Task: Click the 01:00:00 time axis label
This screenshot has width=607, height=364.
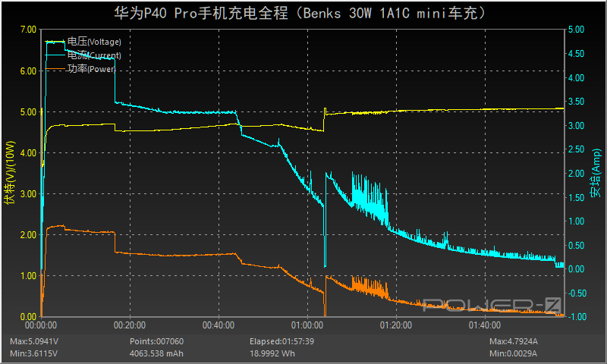Action: [x=307, y=325]
